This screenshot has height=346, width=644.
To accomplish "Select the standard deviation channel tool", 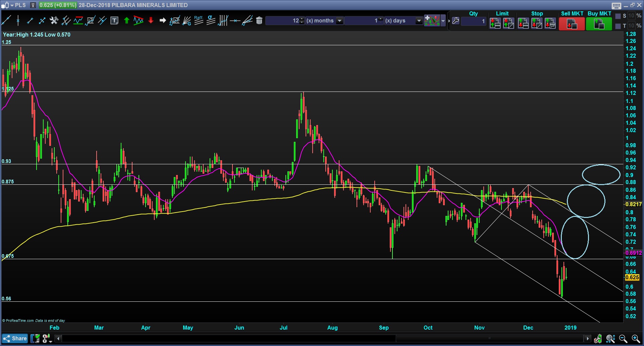I will tap(211, 20).
